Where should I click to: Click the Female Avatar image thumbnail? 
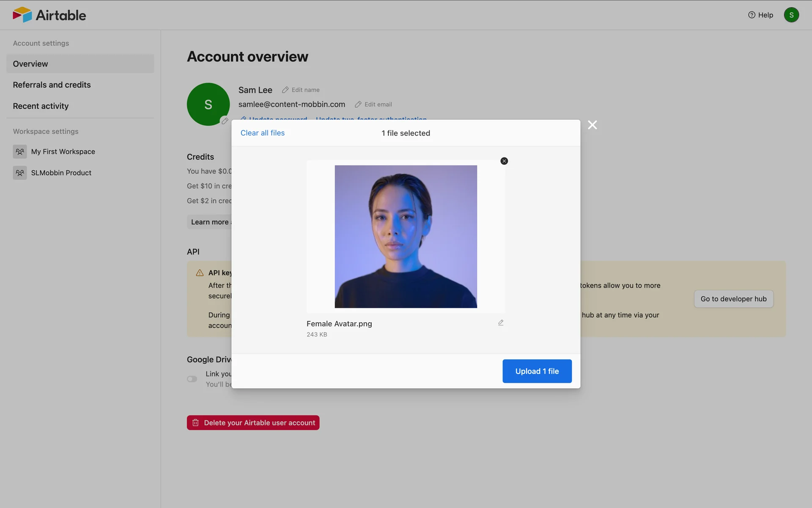(406, 237)
